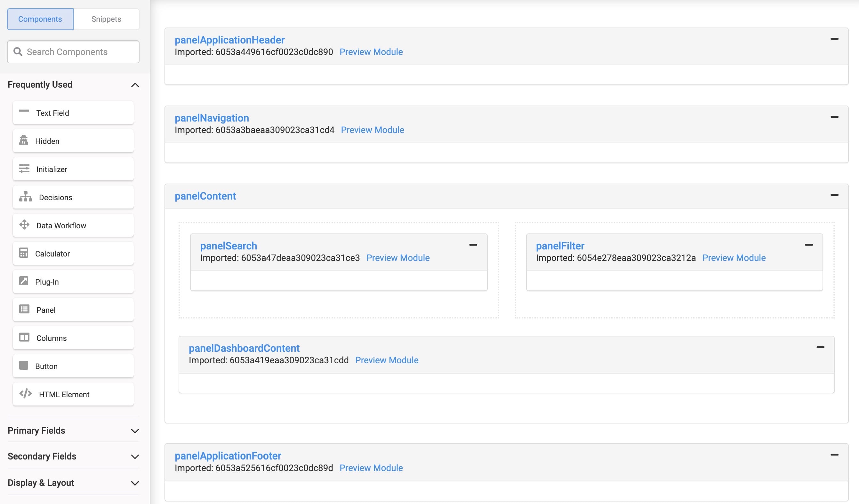Click import ID 6053a525616cf0023c0dc89d
859x504 pixels.
point(274,468)
